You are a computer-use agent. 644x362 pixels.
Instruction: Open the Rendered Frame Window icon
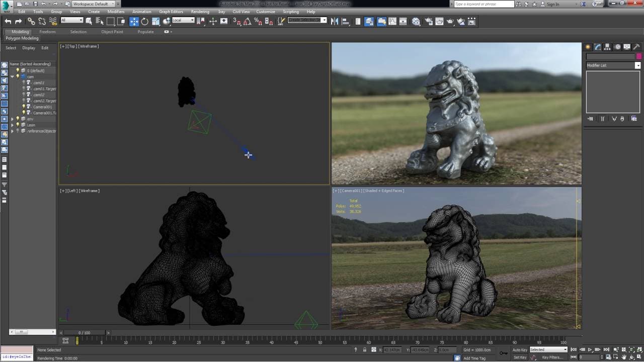pyautogui.click(x=439, y=21)
